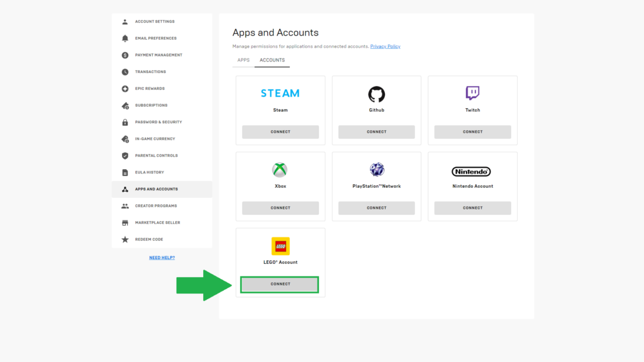The height and width of the screenshot is (362, 644).
Task: Open the Privacy Policy link
Action: tap(385, 47)
